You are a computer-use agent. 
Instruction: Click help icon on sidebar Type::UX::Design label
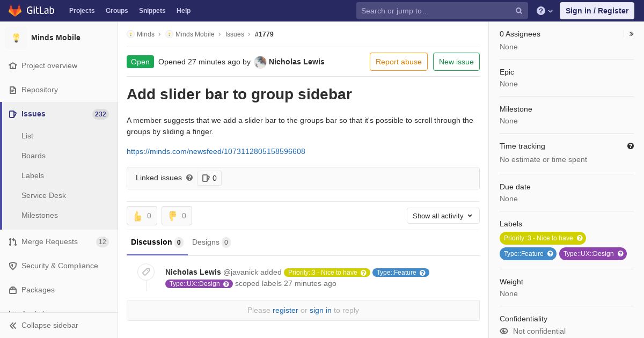621,254
